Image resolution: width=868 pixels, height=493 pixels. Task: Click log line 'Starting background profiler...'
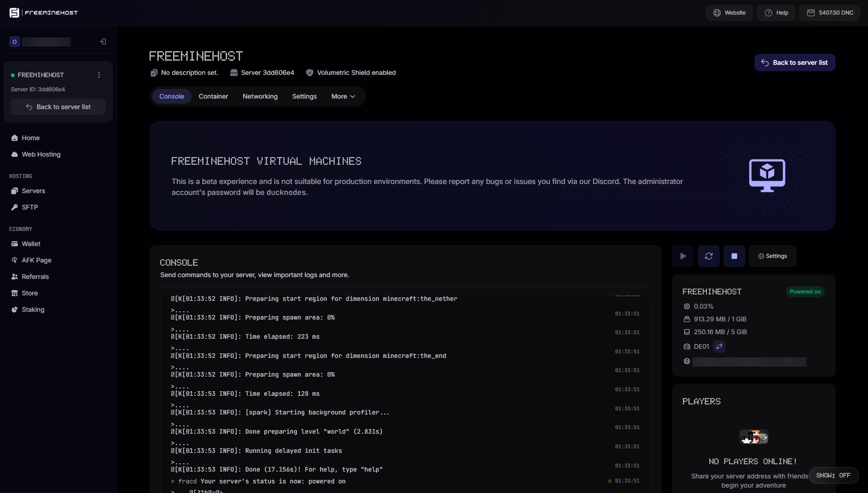point(332,412)
